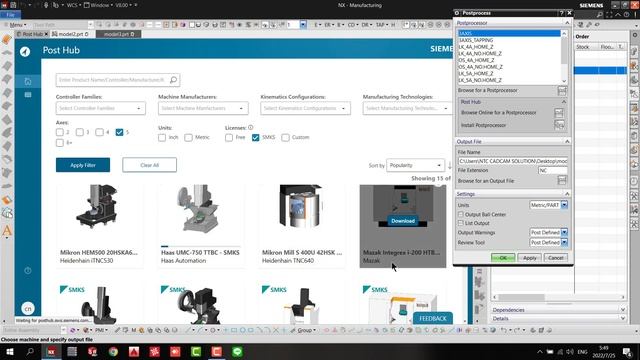The height and width of the screenshot is (360, 640).
Task: Check the 6+ axes checkbox
Action: pyautogui.click(x=60, y=142)
